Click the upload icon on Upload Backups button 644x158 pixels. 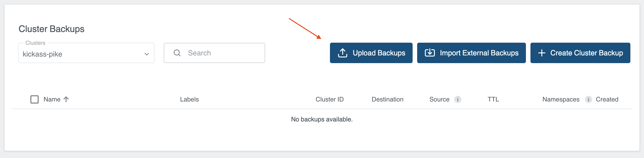343,53
